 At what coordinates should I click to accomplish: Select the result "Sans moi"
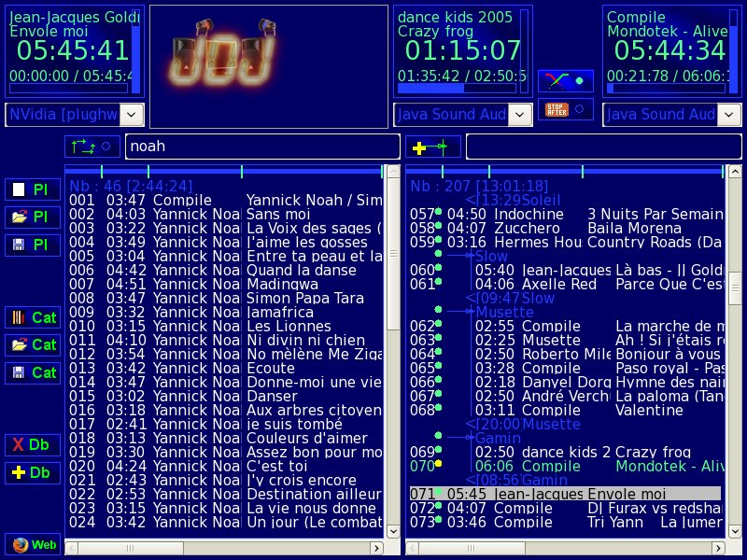pyautogui.click(x=226, y=215)
